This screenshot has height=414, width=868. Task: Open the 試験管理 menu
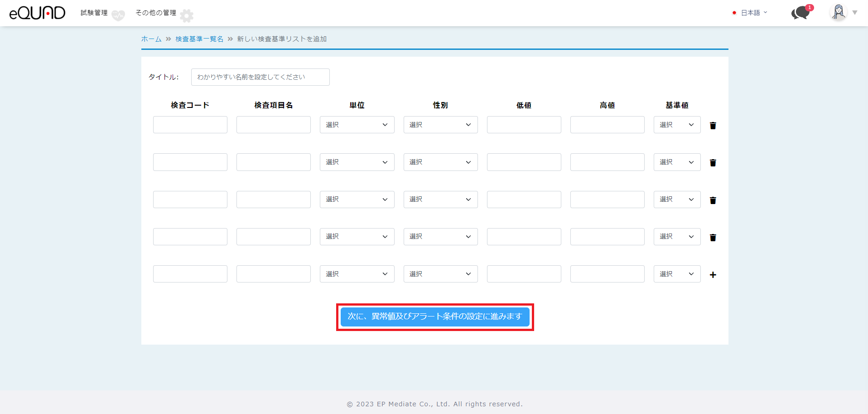[x=94, y=13]
